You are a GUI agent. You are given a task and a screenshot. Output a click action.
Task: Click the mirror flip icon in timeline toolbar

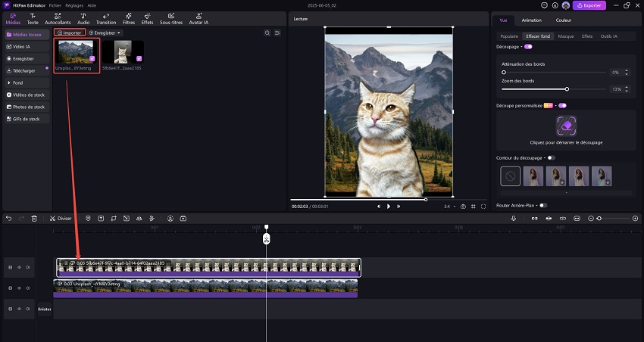(139, 219)
